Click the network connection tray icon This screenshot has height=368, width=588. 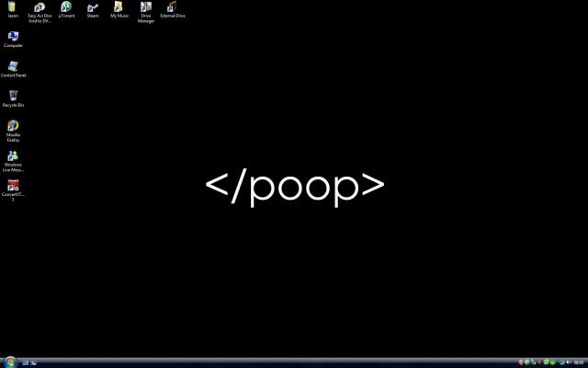pos(562,362)
